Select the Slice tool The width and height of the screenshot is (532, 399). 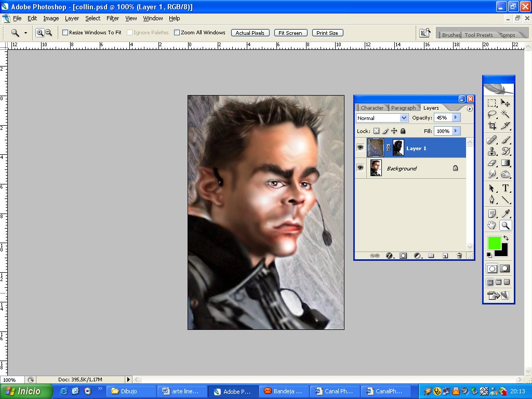tap(505, 126)
